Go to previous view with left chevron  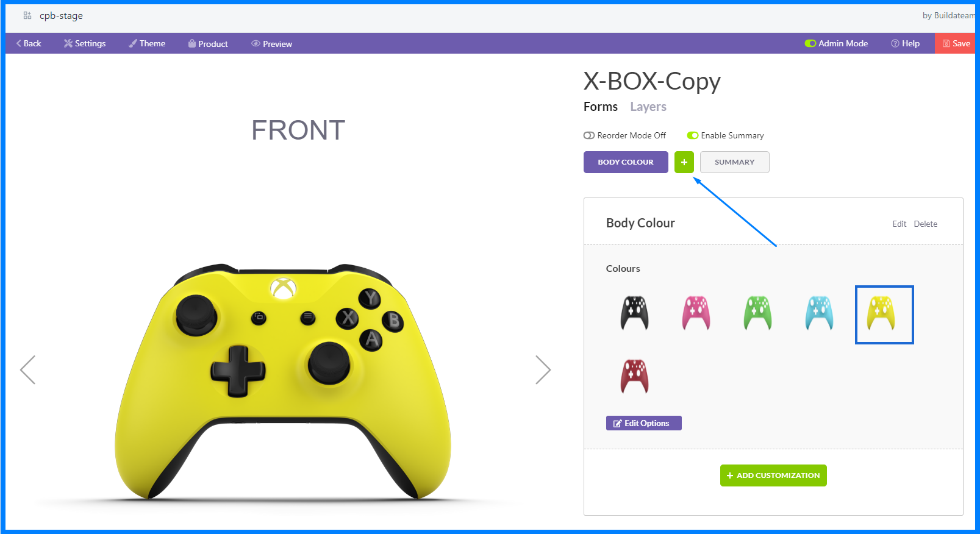(27, 369)
